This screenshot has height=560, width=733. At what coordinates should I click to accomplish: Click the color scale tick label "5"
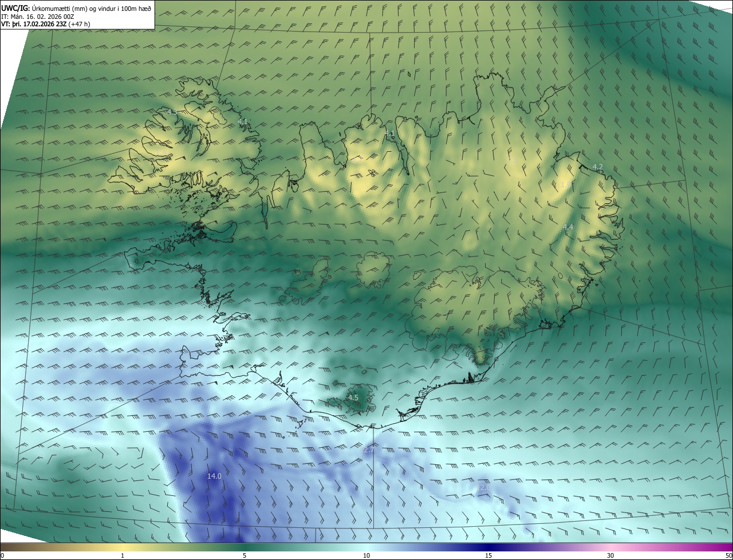tap(245, 555)
